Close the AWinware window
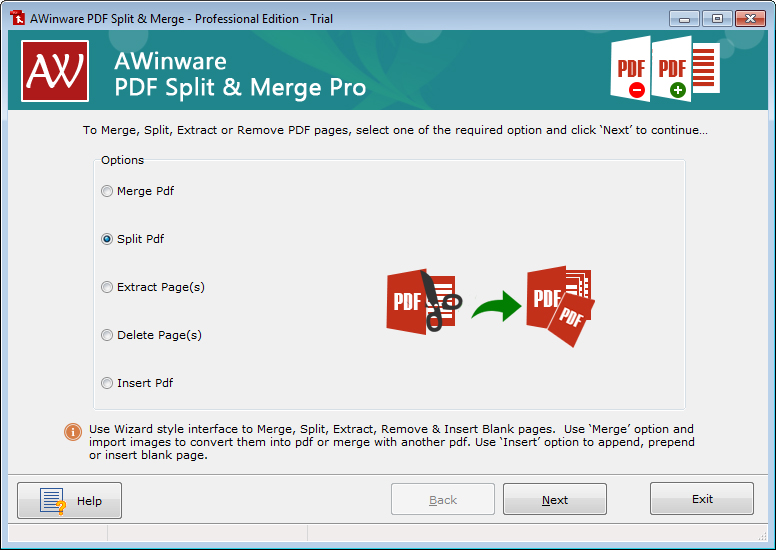Viewport: 776px width, 550px height. [750, 19]
